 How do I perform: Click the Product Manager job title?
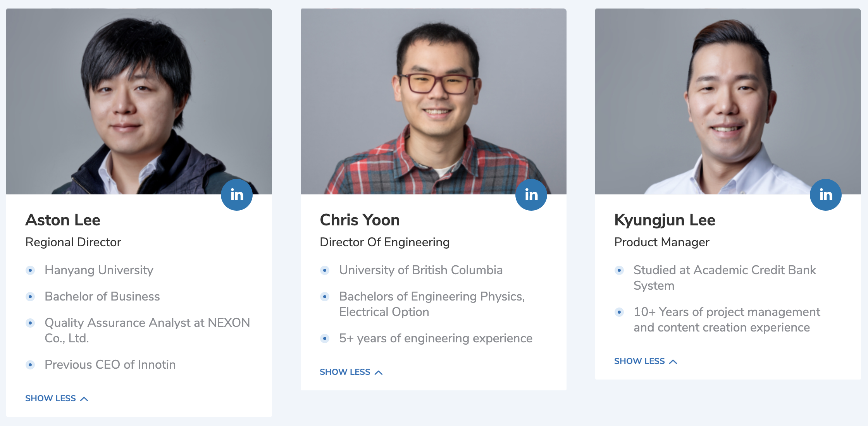[661, 242]
